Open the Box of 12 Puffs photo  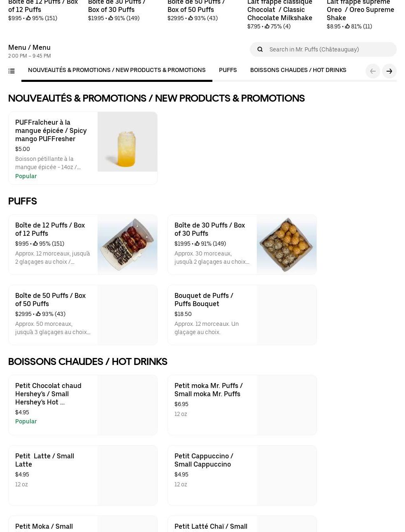(127, 244)
